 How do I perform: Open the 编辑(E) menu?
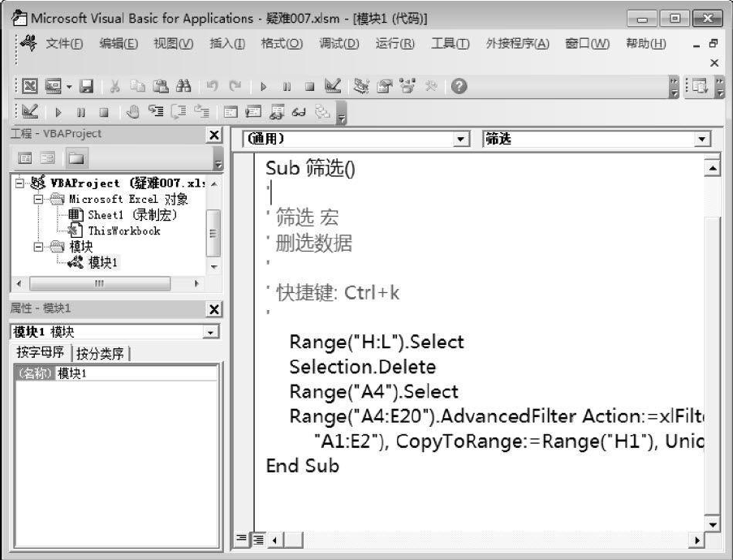pos(119,44)
